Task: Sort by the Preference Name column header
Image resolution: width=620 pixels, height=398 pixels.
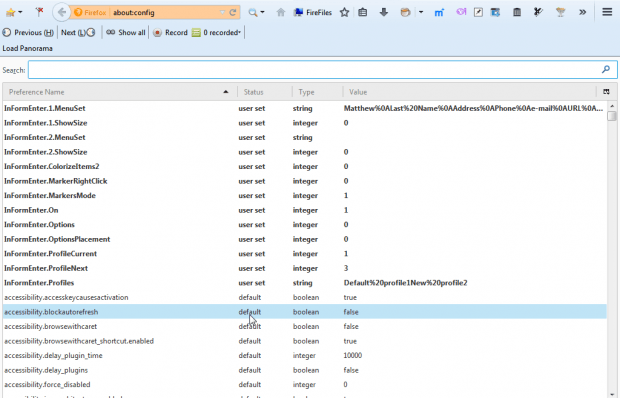Action: coord(119,92)
